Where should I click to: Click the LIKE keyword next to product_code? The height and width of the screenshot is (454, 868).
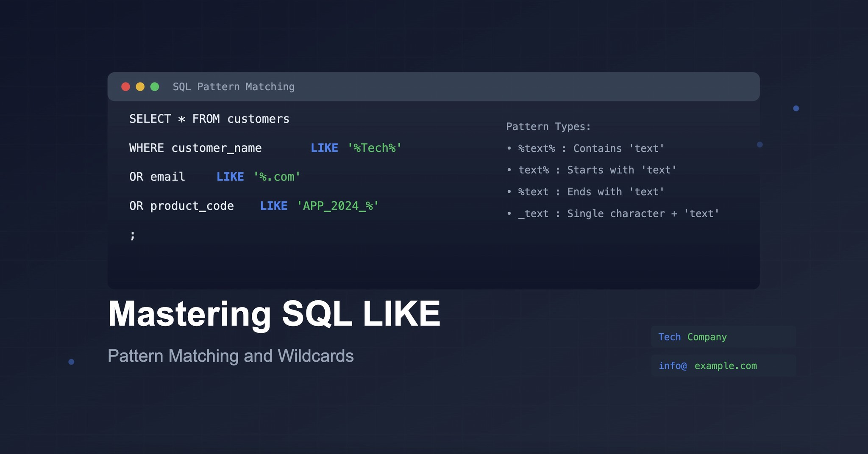coord(274,206)
